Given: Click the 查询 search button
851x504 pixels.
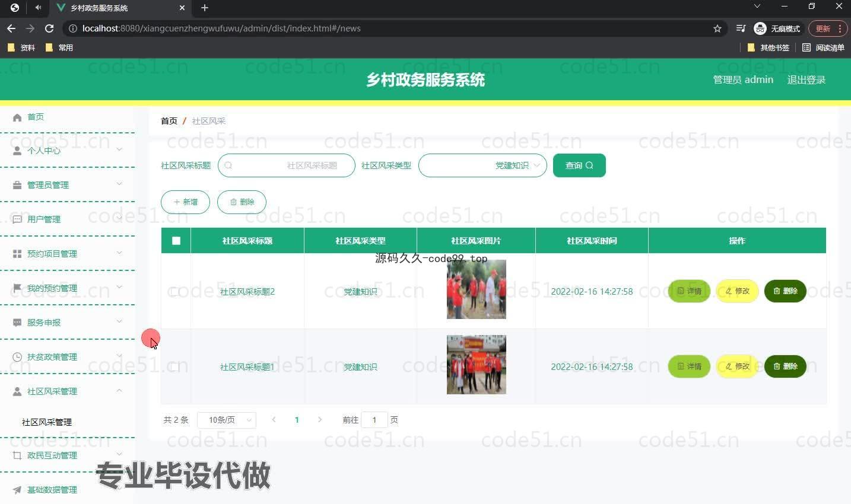Looking at the screenshot, I should [579, 165].
